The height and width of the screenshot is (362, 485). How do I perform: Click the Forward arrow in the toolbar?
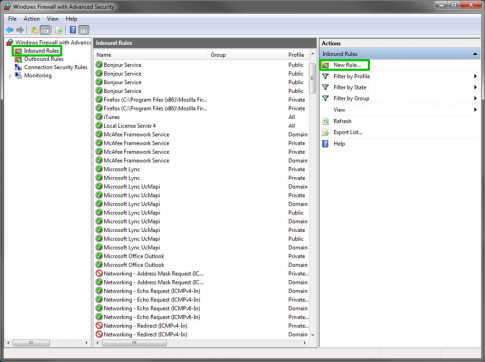(x=20, y=30)
